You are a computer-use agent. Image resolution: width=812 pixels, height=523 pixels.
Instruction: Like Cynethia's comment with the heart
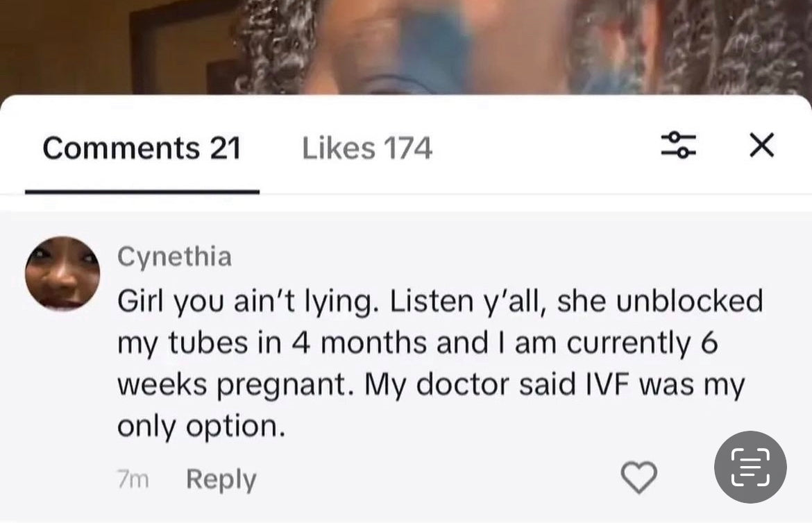pos(639,477)
